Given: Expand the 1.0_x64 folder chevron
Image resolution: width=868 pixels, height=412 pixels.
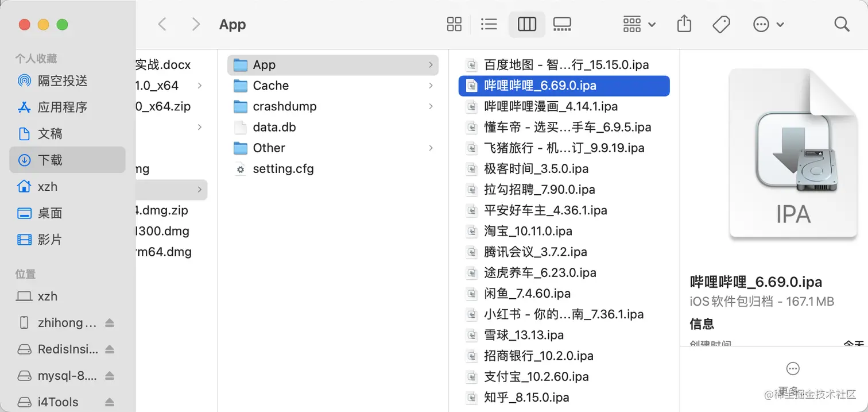Looking at the screenshot, I should click(200, 86).
